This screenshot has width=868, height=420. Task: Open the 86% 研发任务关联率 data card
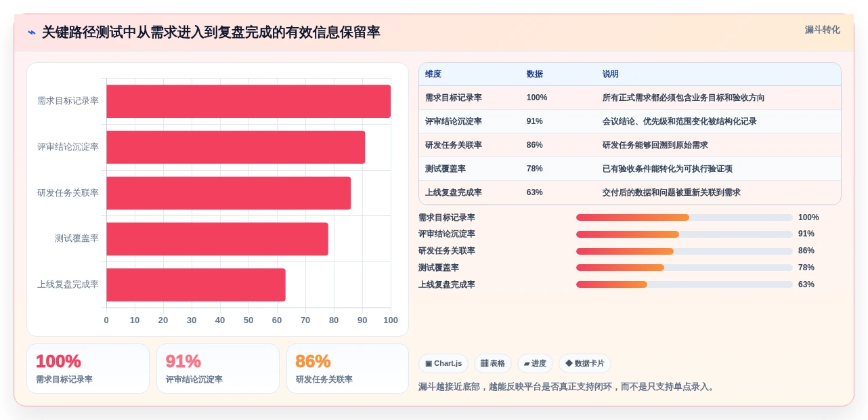coord(347,369)
